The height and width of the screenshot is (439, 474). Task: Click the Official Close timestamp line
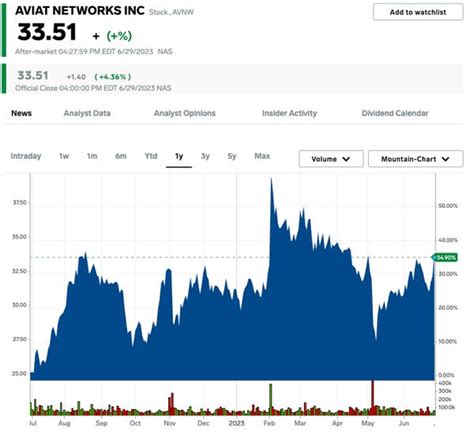pos(93,88)
